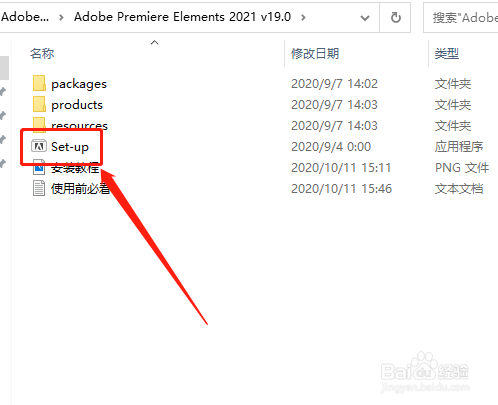Viewport: 498px width, 405px height.
Task: Click the Adobe... breadcrumb segment
Action: 25,17
